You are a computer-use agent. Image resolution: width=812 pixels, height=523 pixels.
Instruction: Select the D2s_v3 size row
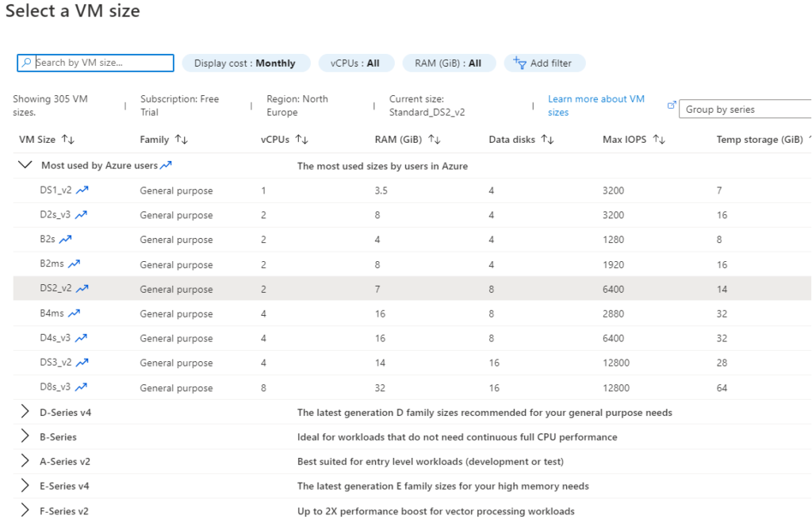coord(412,215)
